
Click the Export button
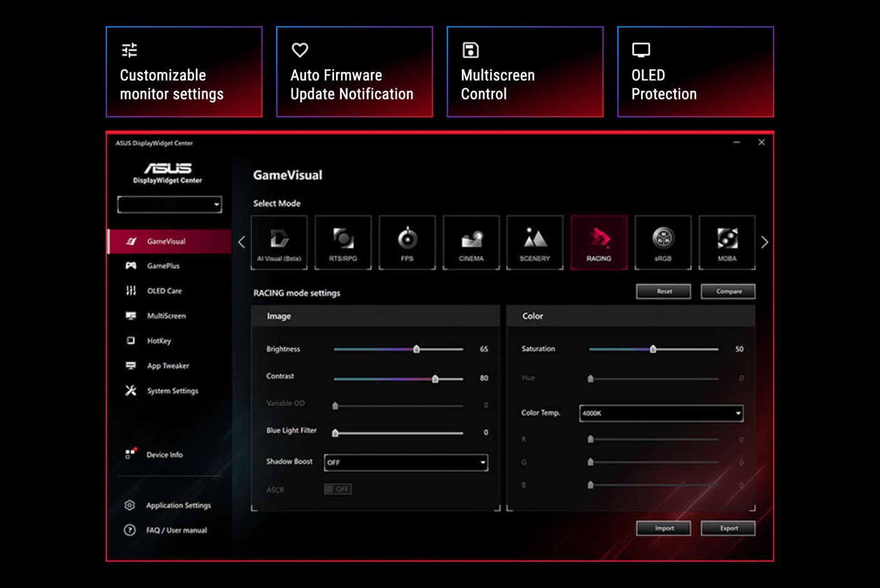click(x=728, y=529)
